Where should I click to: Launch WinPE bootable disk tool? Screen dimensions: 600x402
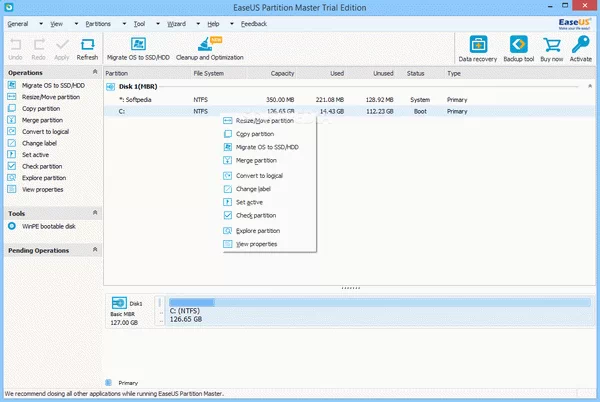coord(49,226)
